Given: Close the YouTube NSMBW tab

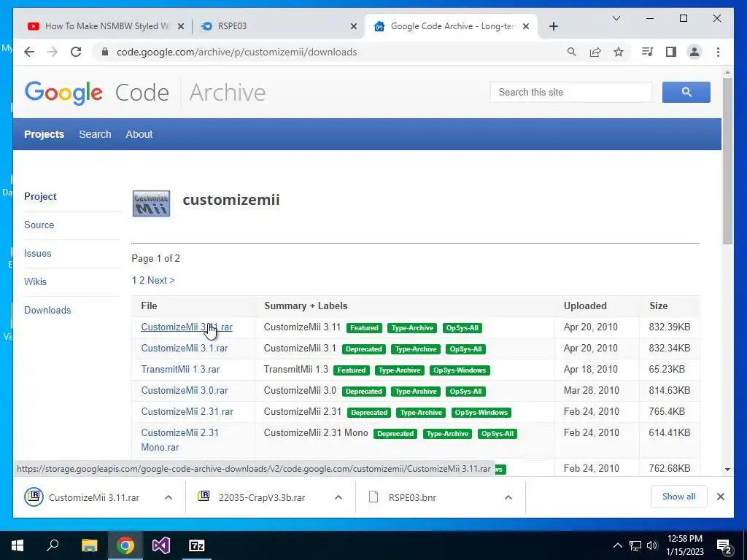Looking at the screenshot, I should click(x=181, y=27).
